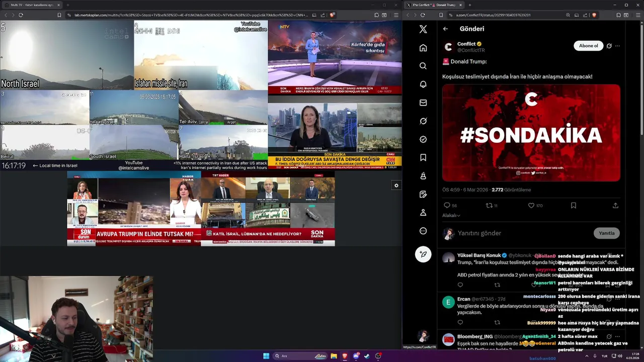Click the 2.772 Görüntüleme view count
This screenshot has height=362, width=644.
click(x=511, y=190)
